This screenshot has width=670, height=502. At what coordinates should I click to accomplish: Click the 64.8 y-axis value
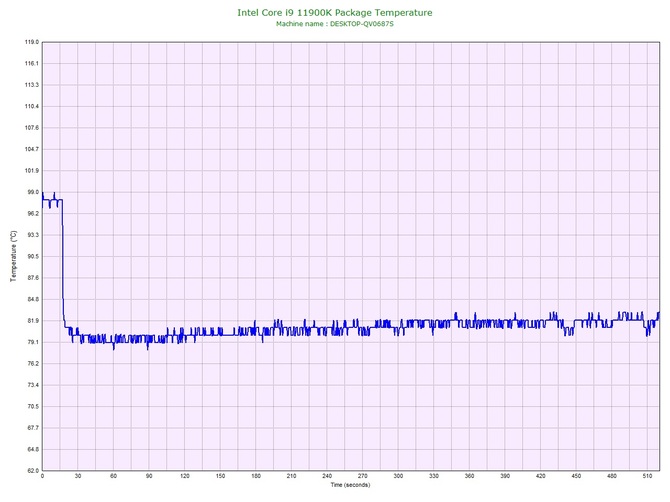33,449
